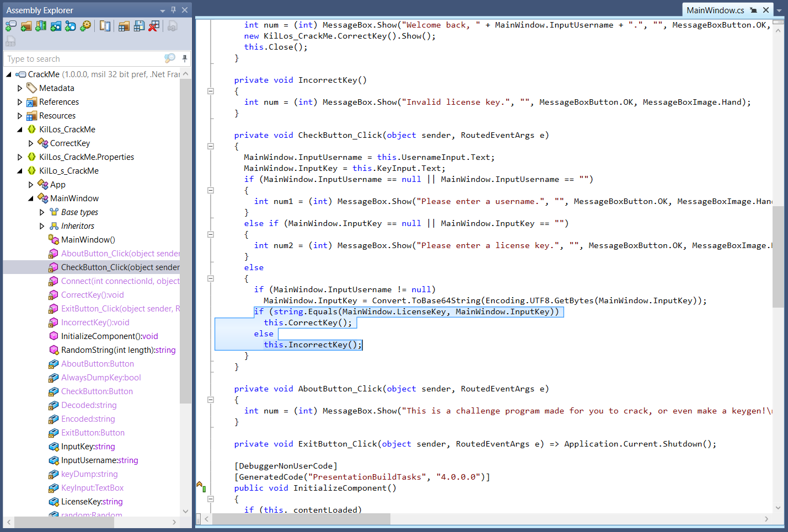Select the Encoded:string field
The image size is (788, 532).
(88, 419)
